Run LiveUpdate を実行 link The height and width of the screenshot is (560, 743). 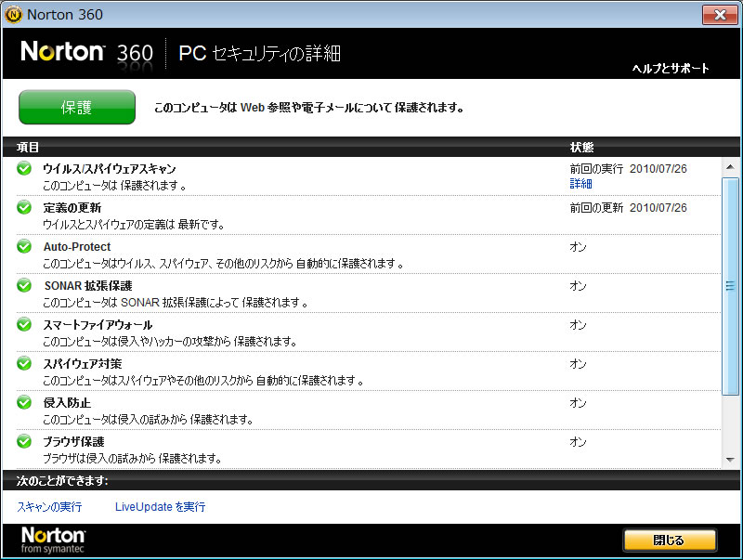(160, 507)
